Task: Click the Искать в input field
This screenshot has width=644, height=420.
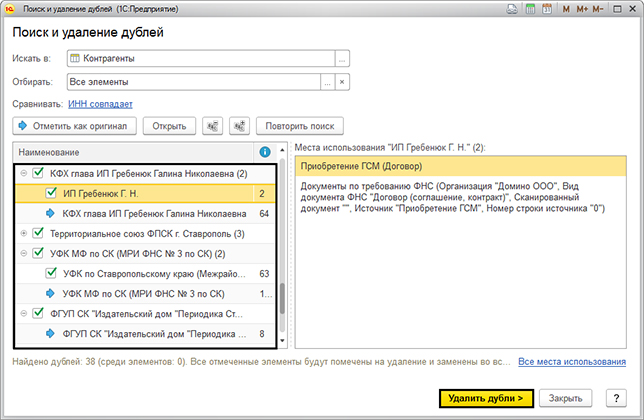Action: pos(200,57)
